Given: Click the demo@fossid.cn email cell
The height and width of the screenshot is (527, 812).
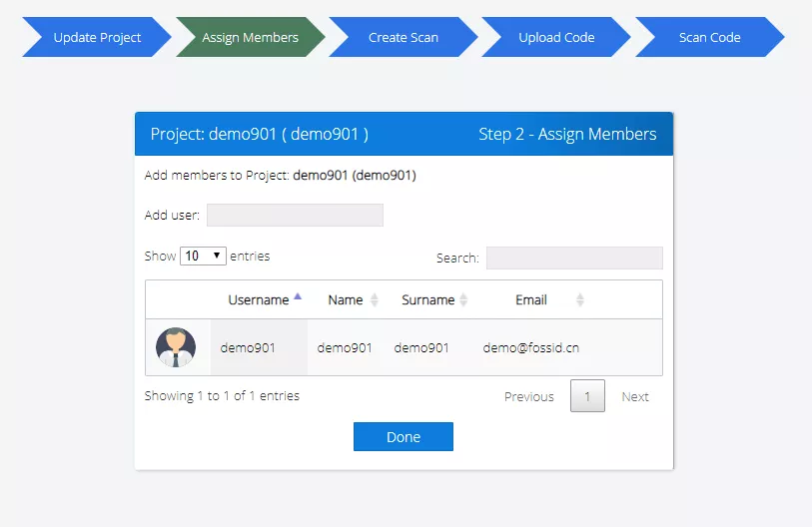Looking at the screenshot, I should click(530, 347).
